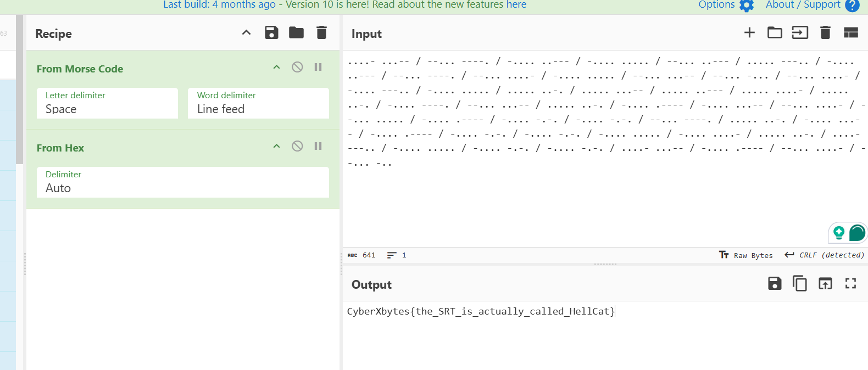
Task: Collapse the From Morse Code operation
Action: click(277, 67)
